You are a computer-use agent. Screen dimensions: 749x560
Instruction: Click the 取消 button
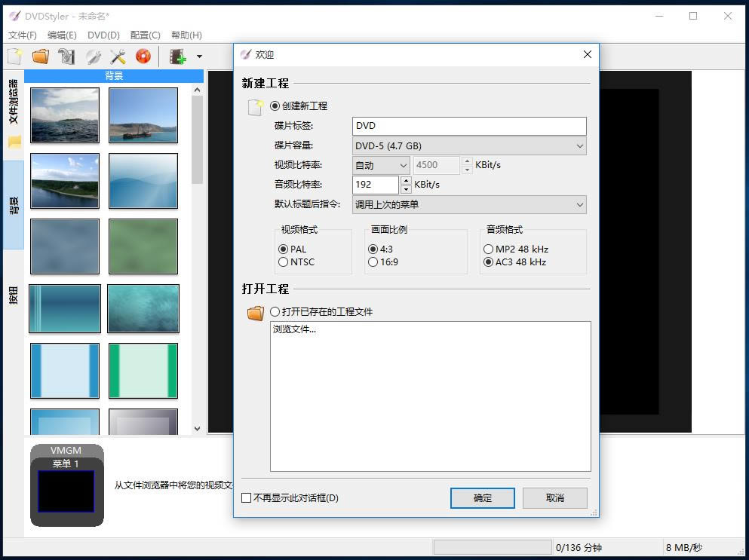554,498
